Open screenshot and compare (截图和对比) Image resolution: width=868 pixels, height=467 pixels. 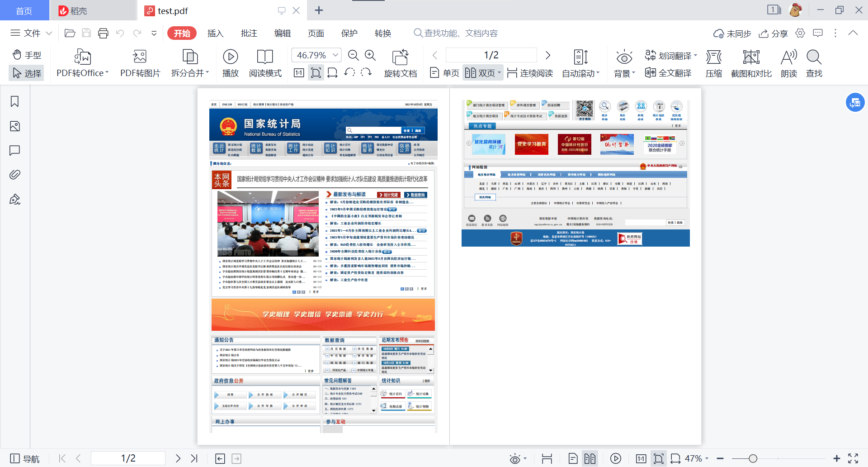(x=751, y=63)
